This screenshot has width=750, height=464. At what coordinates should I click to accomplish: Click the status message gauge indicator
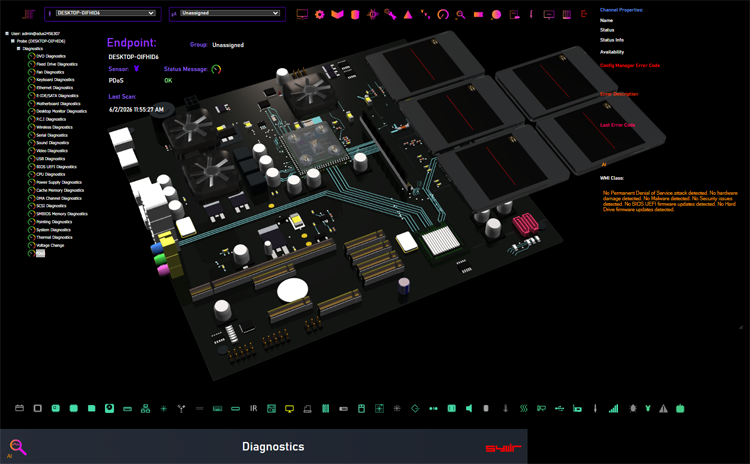click(216, 69)
